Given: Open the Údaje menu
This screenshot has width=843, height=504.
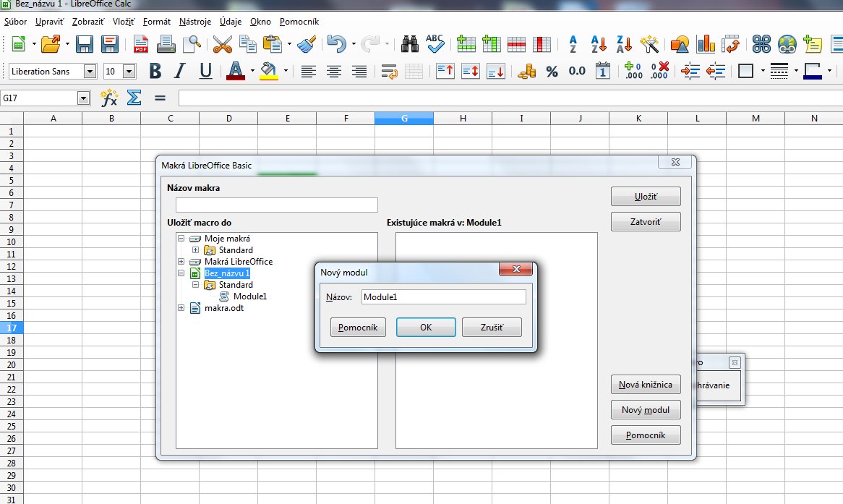Looking at the screenshot, I should pos(231,22).
